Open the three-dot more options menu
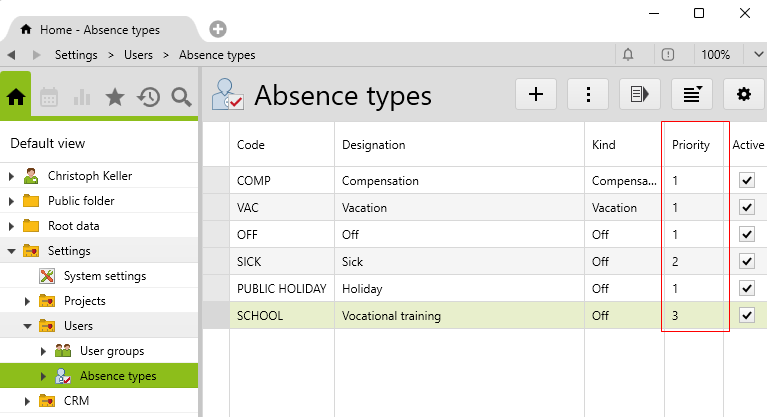This screenshot has height=417, width=767. pos(588,94)
